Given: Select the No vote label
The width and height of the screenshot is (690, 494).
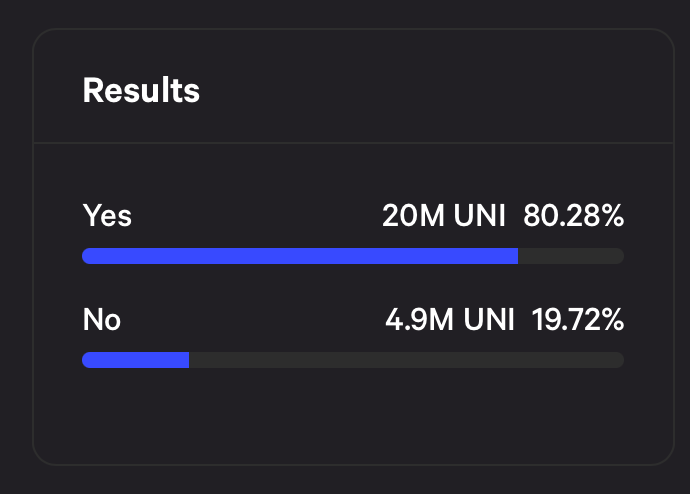Looking at the screenshot, I should (x=101, y=320).
